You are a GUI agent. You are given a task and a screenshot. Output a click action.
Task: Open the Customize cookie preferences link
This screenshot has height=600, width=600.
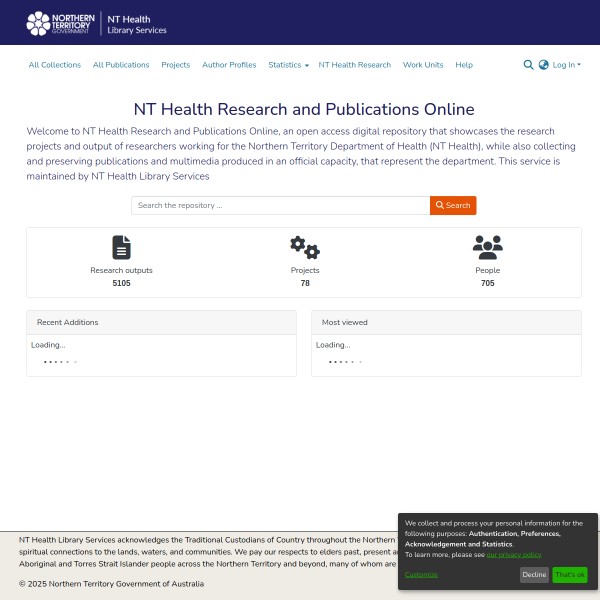421,575
